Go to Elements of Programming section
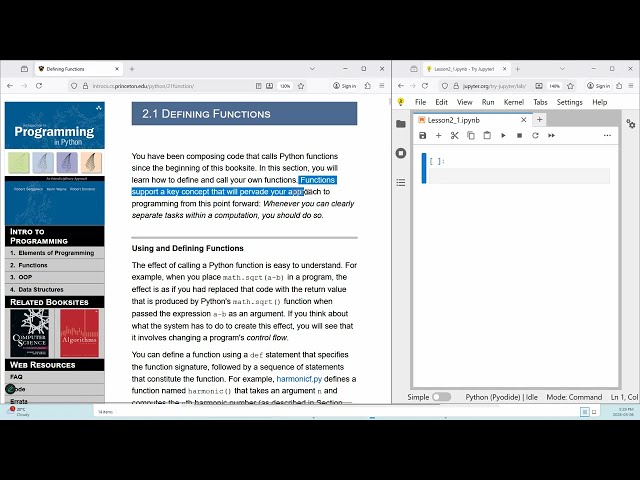Viewport: 640px width, 480px height. coord(56,253)
